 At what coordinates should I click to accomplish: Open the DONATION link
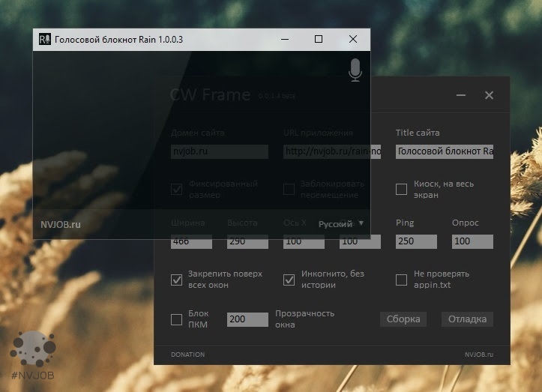point(187,355)
